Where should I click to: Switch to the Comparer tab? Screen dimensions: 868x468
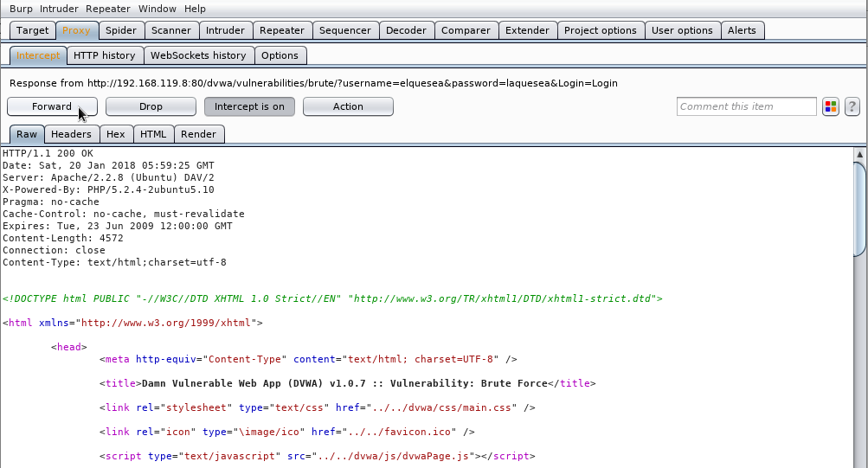coord(466,30)
